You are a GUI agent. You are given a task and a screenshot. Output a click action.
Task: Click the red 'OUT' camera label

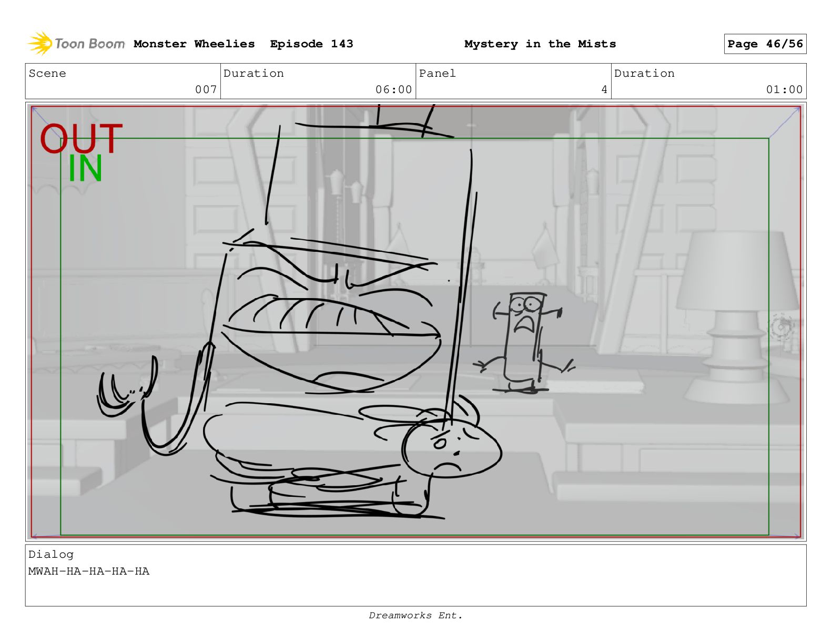(x=81, y=139)
